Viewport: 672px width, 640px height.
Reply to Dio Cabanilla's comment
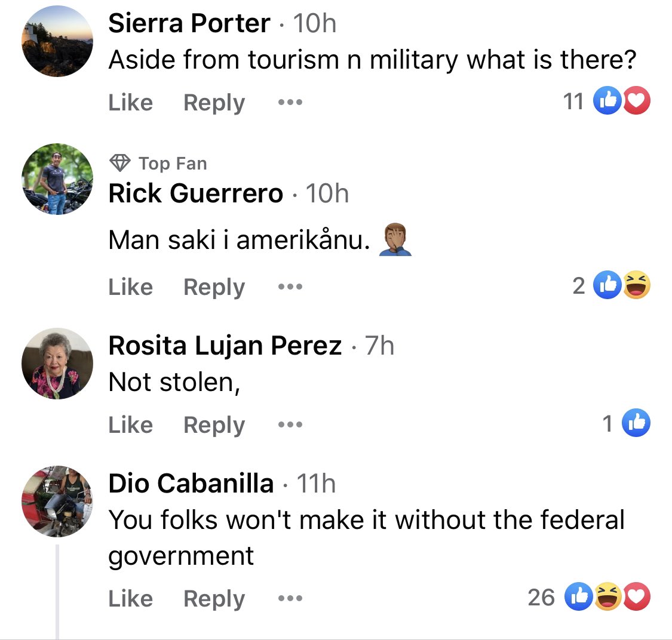(x=214, y=599)
